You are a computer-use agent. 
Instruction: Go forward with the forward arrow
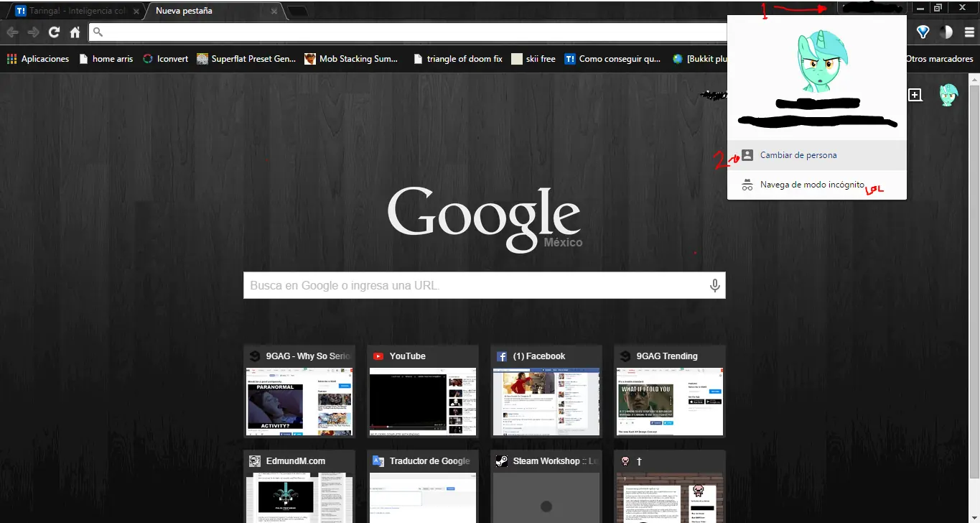[33, 32]
